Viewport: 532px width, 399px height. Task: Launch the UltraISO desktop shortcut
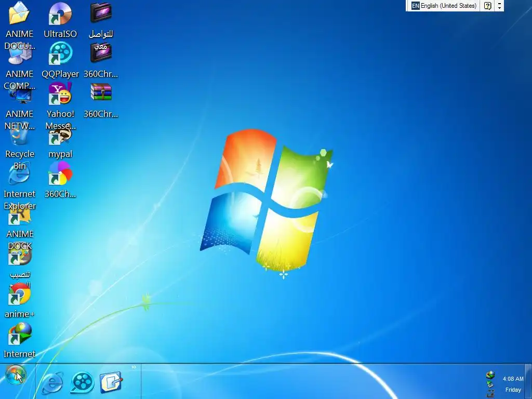[x=60, y=14]
